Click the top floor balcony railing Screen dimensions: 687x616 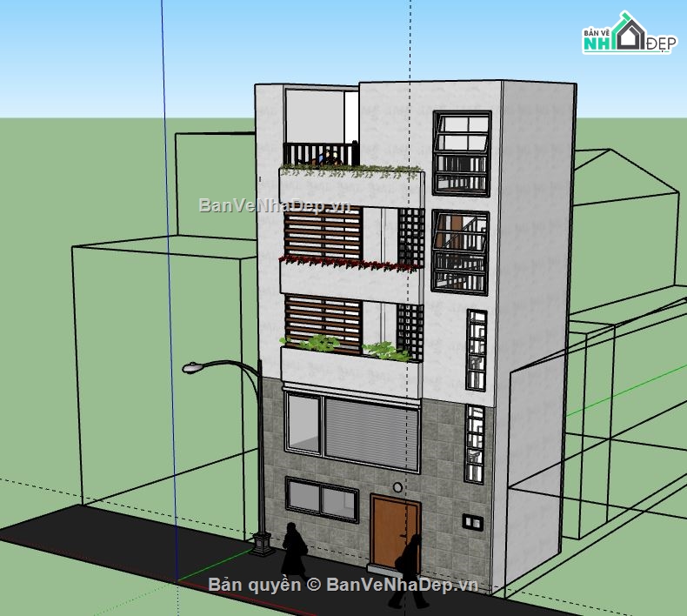click(x=320, y=155)
